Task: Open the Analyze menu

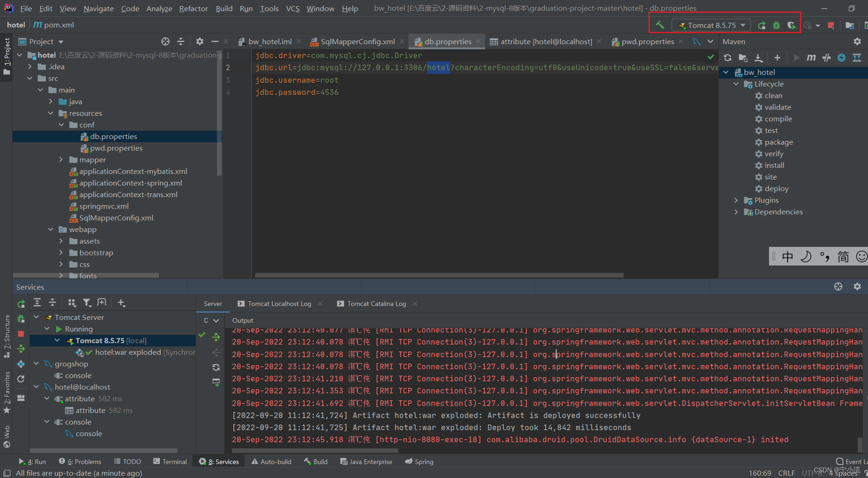Action: coord(159,8)
